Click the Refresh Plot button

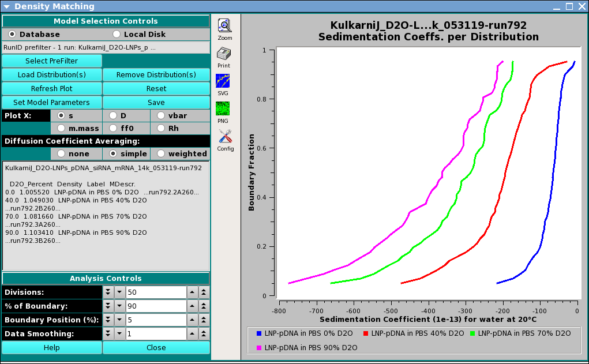(52, 89)
